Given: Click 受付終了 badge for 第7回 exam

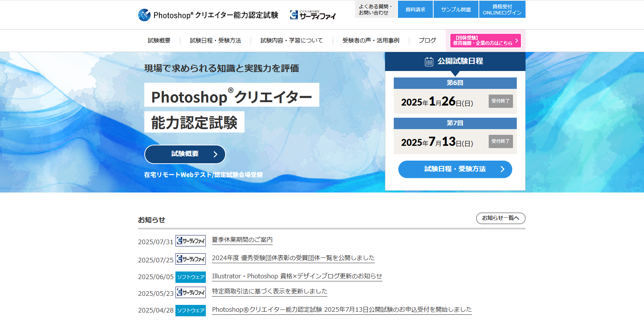Looking at the screenshot, I should click(501, 141).
